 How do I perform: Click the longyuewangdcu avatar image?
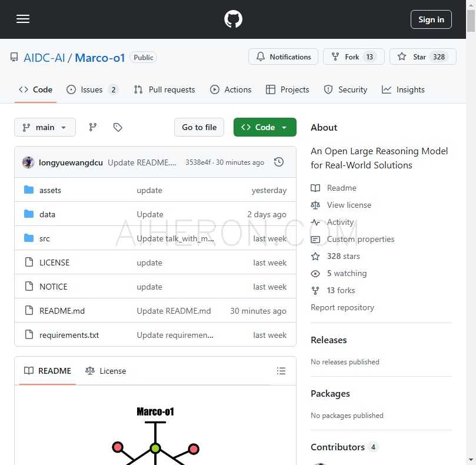pos(28,162)
